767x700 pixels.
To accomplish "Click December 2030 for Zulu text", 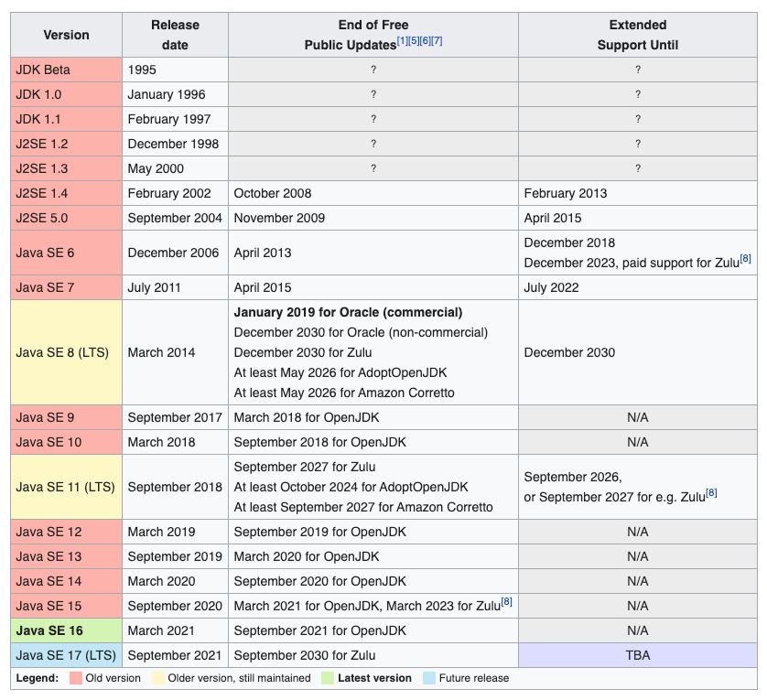I will point(303,352).
